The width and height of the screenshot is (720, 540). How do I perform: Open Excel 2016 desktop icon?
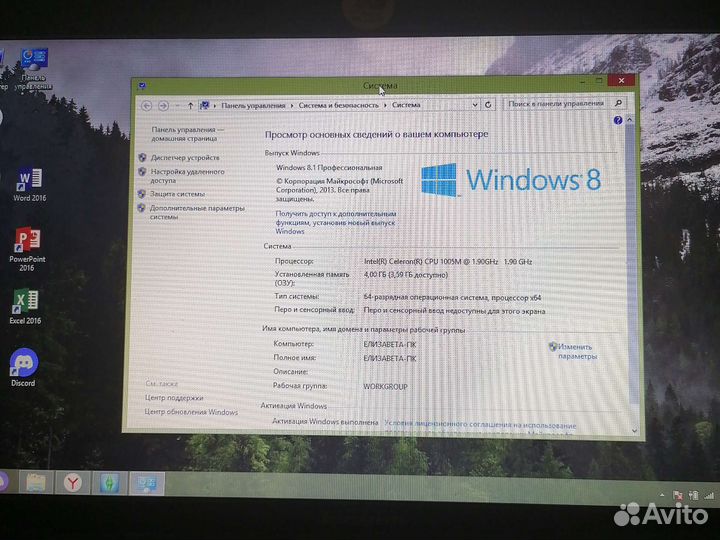[26, 306]
